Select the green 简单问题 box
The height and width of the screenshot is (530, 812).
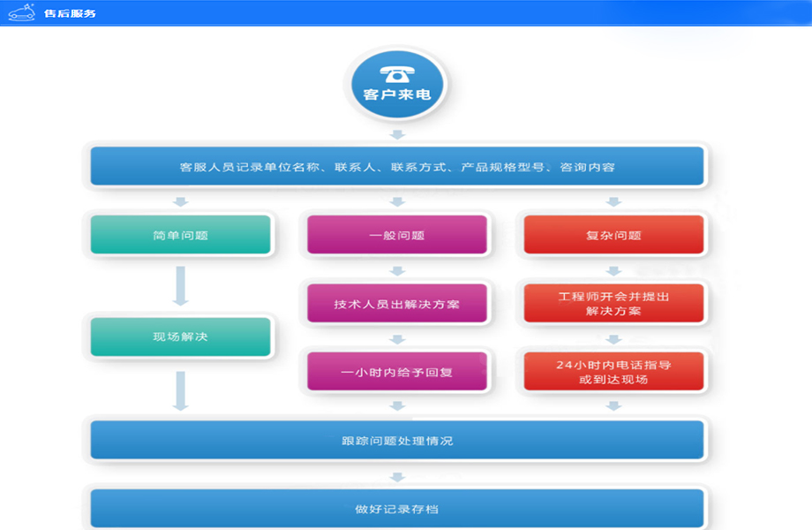[180, 235]
